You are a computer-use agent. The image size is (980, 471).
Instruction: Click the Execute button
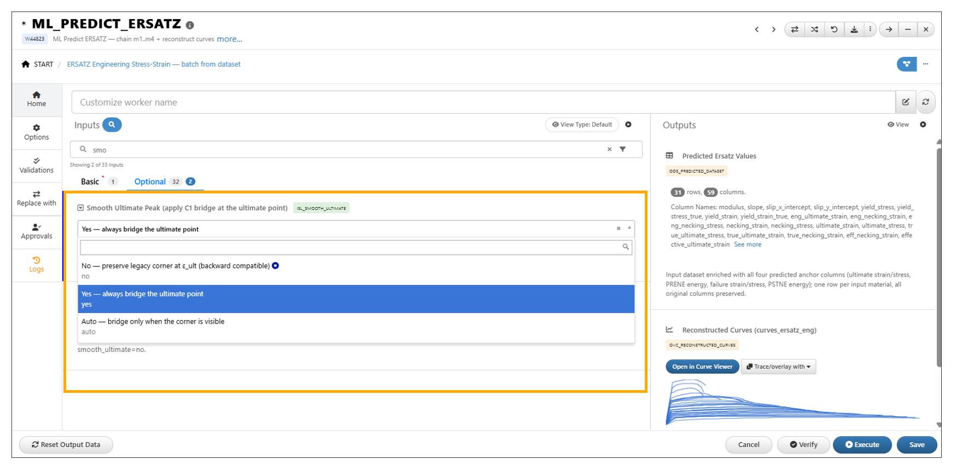[862, 445]
